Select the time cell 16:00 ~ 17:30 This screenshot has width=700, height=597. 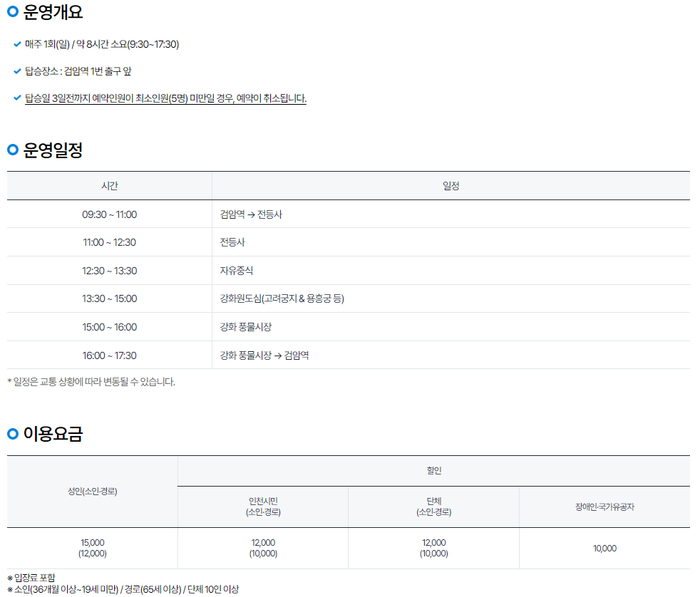109,355
